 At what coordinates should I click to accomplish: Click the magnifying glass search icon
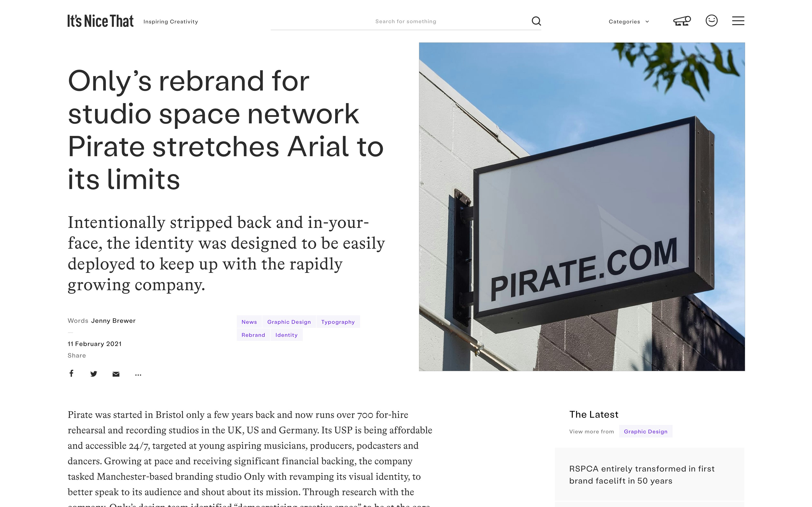pyautogui.click(x=536, y=21)
